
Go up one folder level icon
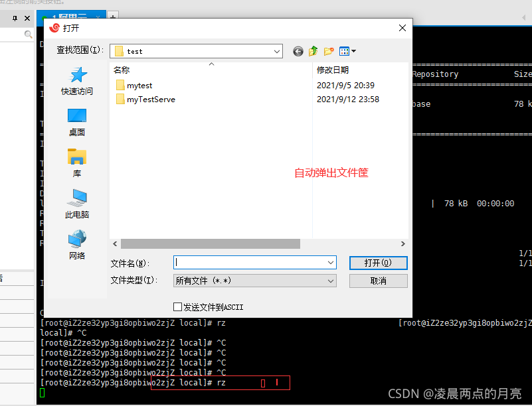pyautogui.click(x=313, y=51)
